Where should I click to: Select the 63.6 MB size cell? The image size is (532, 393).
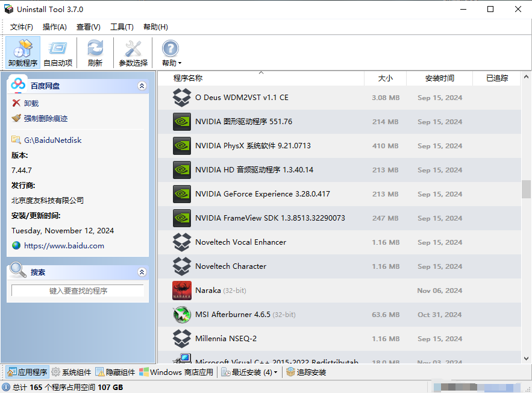(x=386, y=315)
